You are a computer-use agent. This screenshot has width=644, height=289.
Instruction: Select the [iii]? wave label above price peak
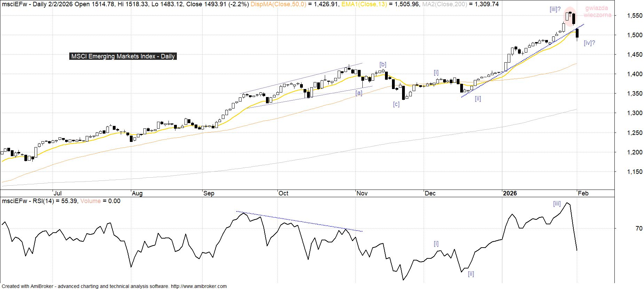(x=555, y=9)
